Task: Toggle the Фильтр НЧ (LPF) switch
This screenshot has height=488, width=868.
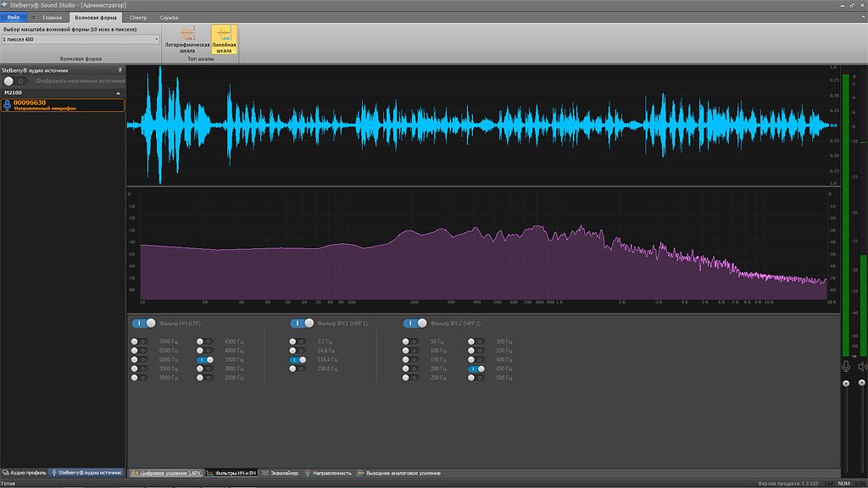Action: coord(144,323)
